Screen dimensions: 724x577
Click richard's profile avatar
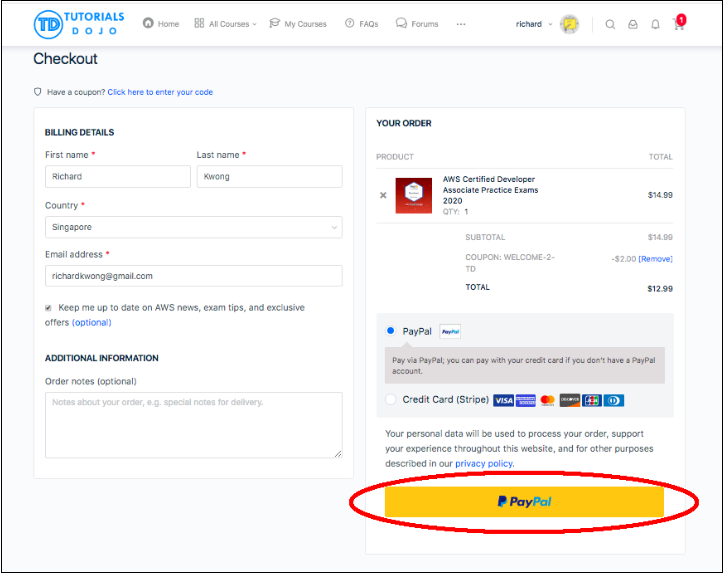point(569,24)
